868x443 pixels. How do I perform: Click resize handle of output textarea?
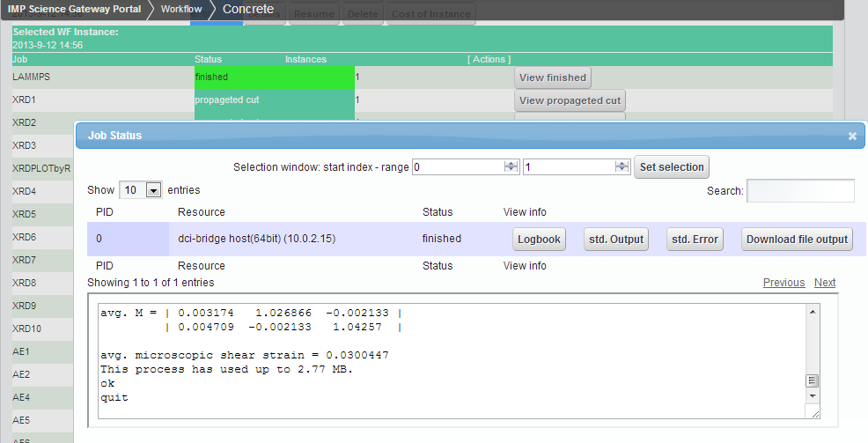click(814, 414)
